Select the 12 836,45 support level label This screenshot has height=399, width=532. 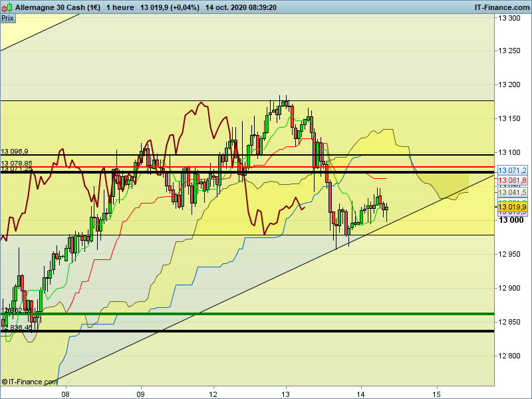17,327
